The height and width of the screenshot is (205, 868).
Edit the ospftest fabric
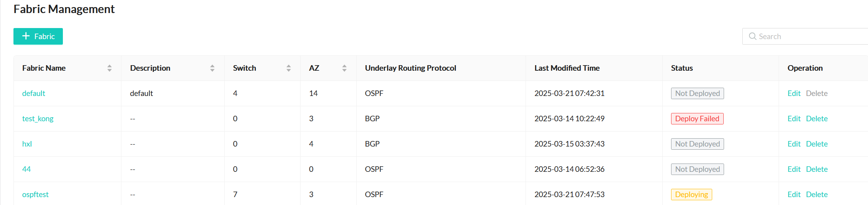(x=794, y=195)
